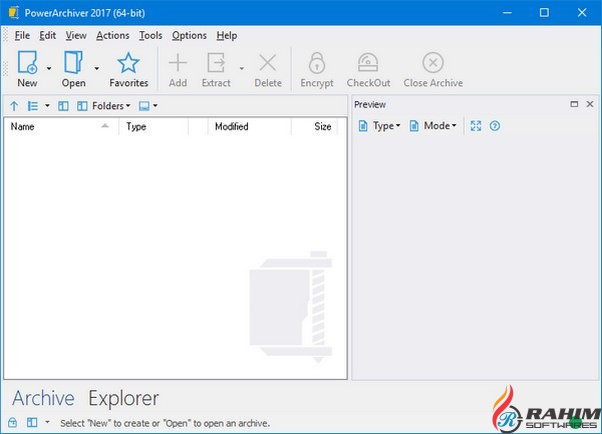602x434 pixels.
Task: Open the View menu
Action: (76, 35)
